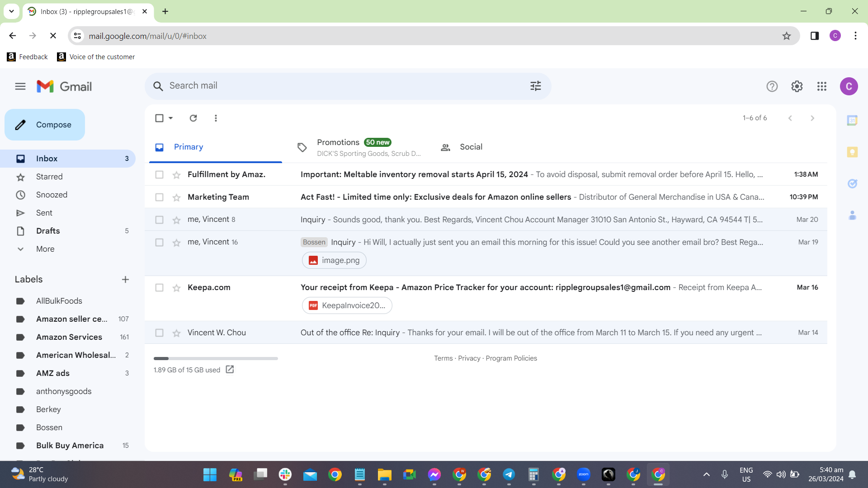The height and width of the screenshot is (488, 868).
Task: Select the Fulfillment by Amazon email checkbox
Action: point(159,174)
